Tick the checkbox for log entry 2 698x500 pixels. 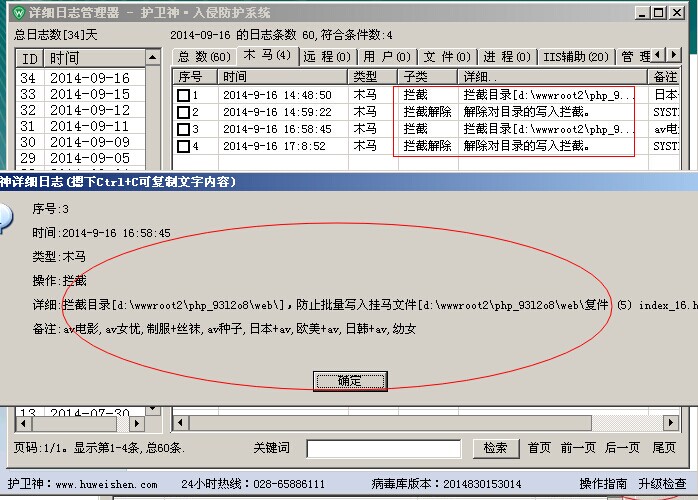click(183, 113)
